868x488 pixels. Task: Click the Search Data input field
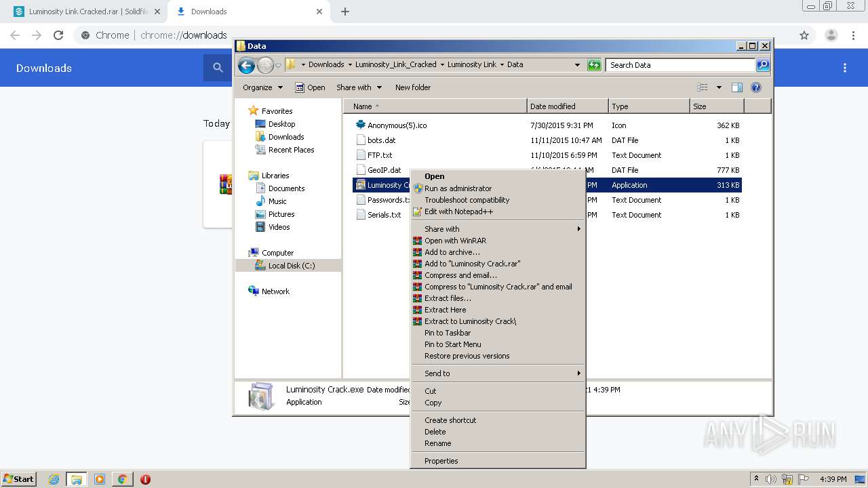(x=680, y=65)
